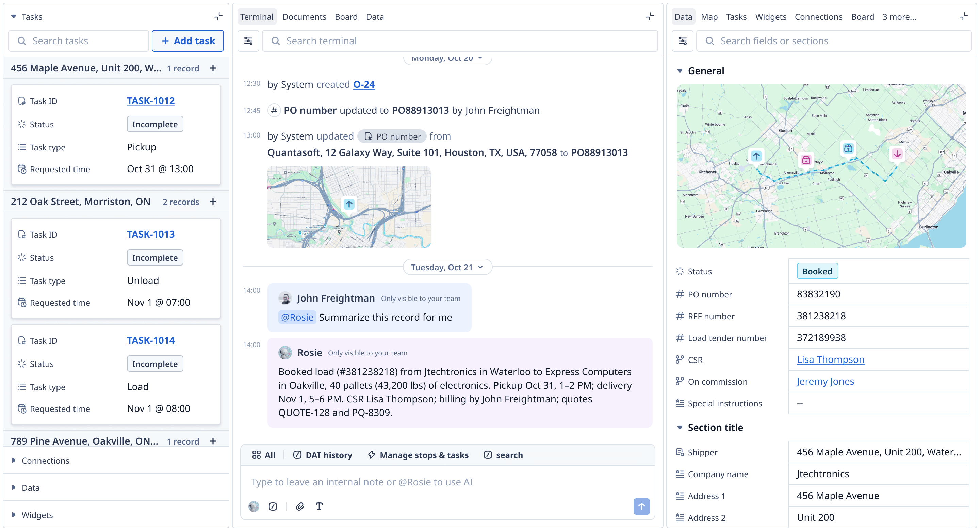
Task: Click the terminal filter settings icon
Action: coord(248,41)
